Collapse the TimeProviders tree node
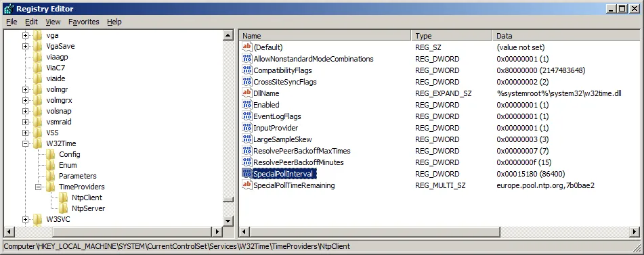Viewport: 644px width, 255px height. coord(38,187)
